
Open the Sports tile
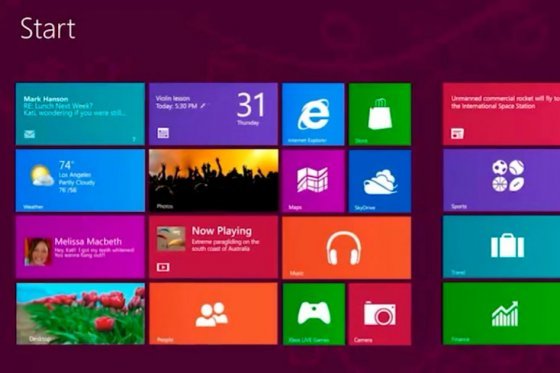click(x=501, y=180)
